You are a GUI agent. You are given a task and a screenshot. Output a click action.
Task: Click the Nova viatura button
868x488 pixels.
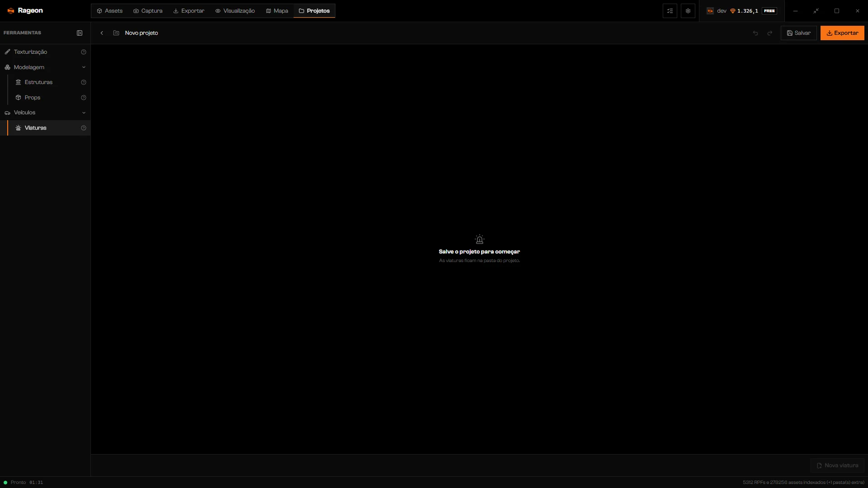pos(837,465)
